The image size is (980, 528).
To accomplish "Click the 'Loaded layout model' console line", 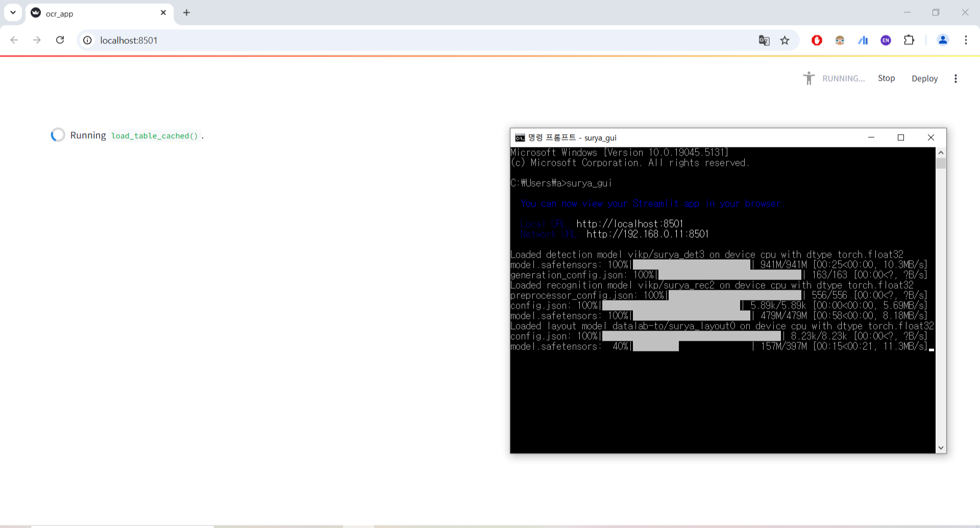I will pos(722,326).
